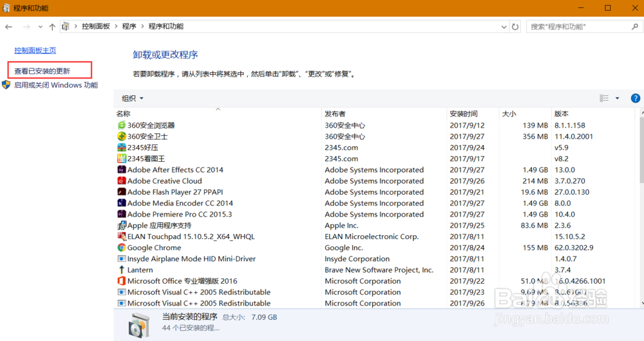Click the Visual C++ 2005 icon dated 2017/9/26
Image resolution: width=644 pixels, height=341 pixels.
click(x=122, y=303)
